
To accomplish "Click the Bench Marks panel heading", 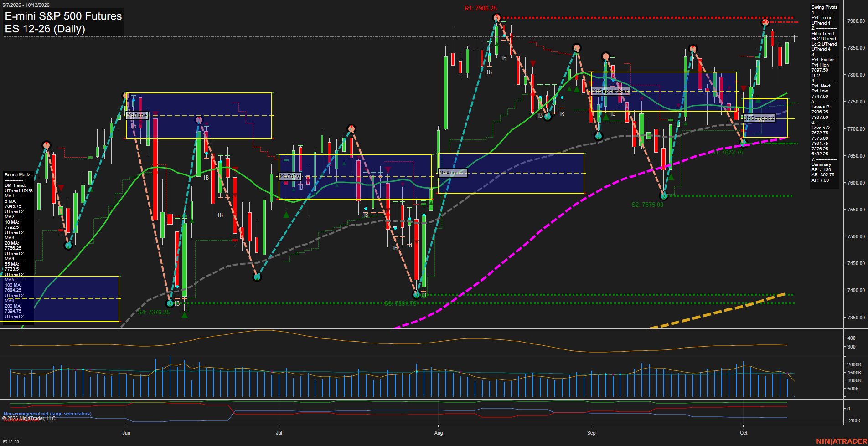I will pyautogui.click(x=18, y=175).
